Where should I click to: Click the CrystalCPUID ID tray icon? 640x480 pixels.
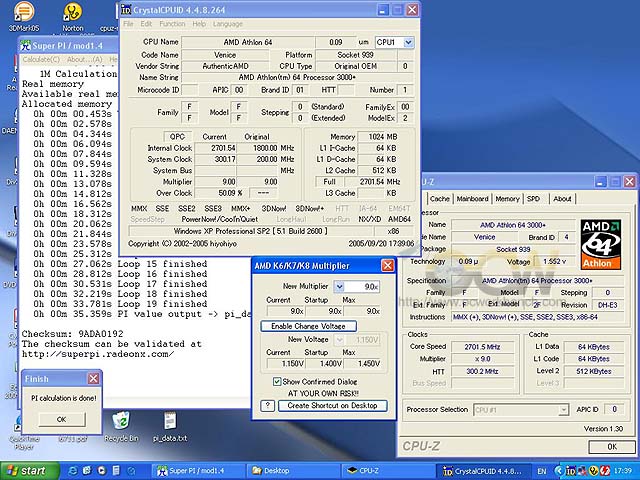(571, 471)
